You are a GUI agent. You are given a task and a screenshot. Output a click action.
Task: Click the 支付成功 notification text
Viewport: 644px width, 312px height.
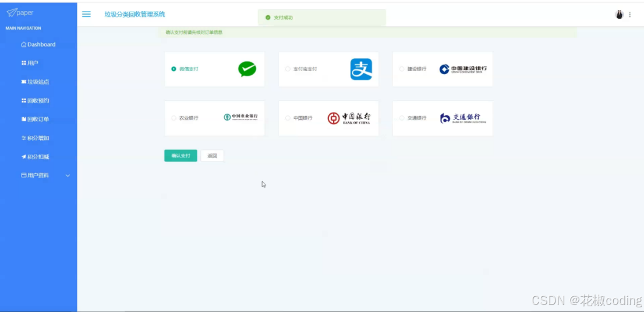coord(284,17)
